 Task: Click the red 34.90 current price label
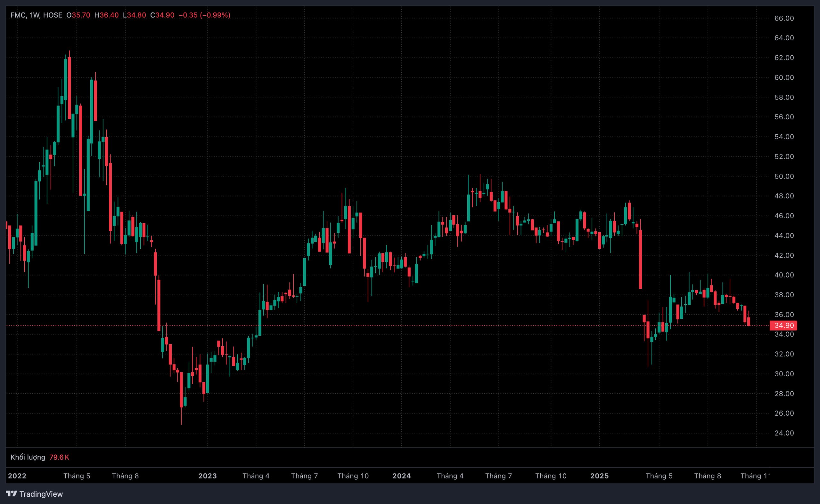[x=783, y=325]
